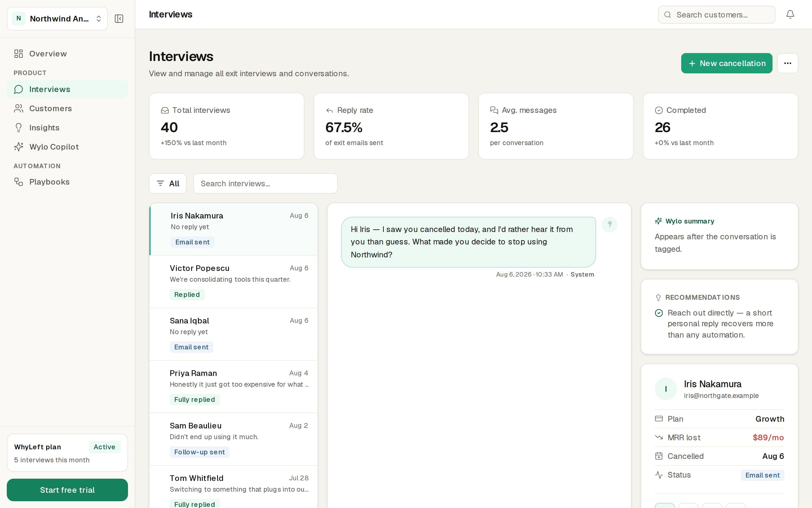Image resolution: width=812 pixels, height=508 pixels.
Task: Select Priya Raman interview
Action: point(233,387)
